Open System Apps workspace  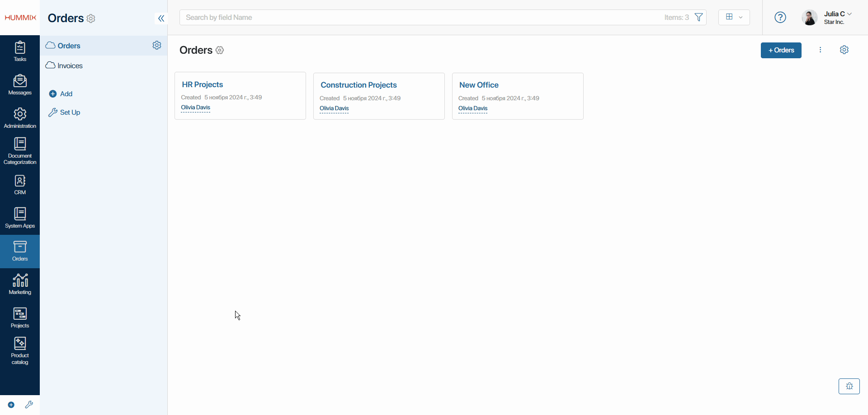coord(20,218)
